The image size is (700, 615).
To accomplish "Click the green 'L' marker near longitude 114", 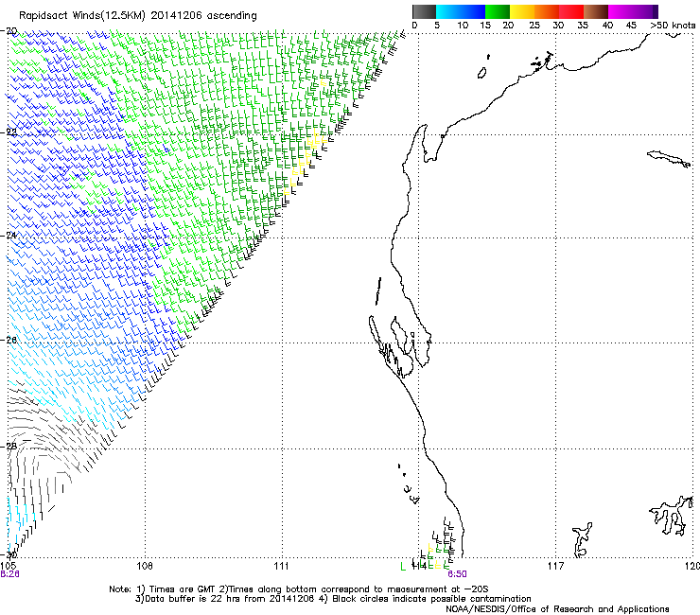I will coord(403,566).
